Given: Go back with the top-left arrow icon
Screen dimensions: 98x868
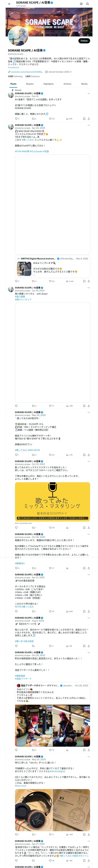Looking at the screenshot, I should coord(9,4).
